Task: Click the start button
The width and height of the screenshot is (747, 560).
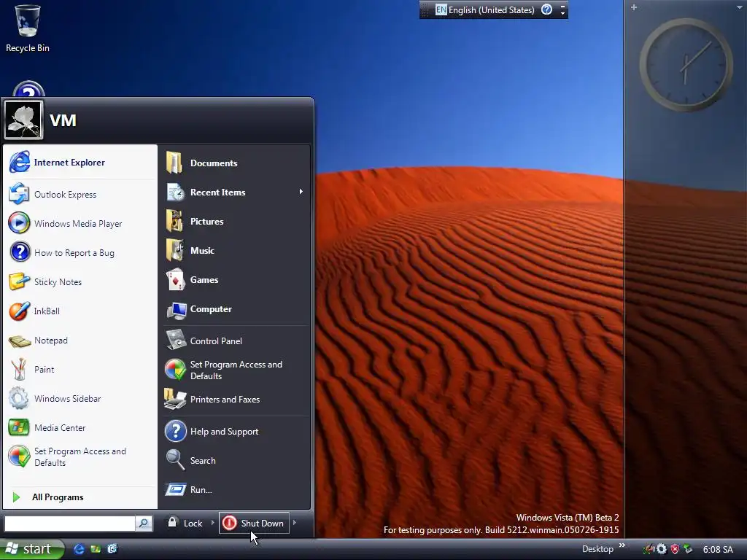Action: (31, 549)
